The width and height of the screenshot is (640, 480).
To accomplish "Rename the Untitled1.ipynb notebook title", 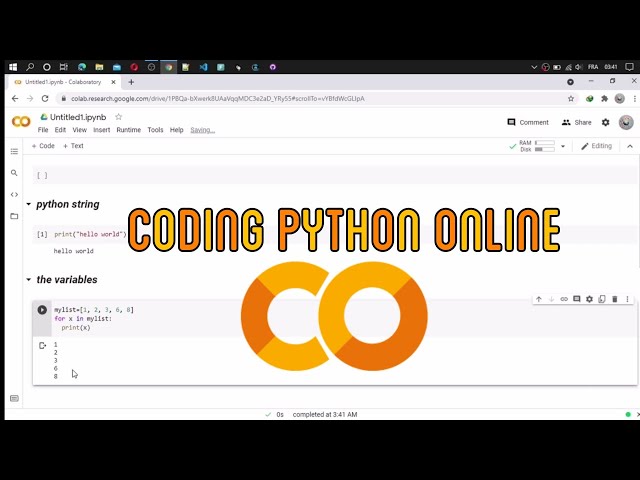I will (x=78, y=117).
